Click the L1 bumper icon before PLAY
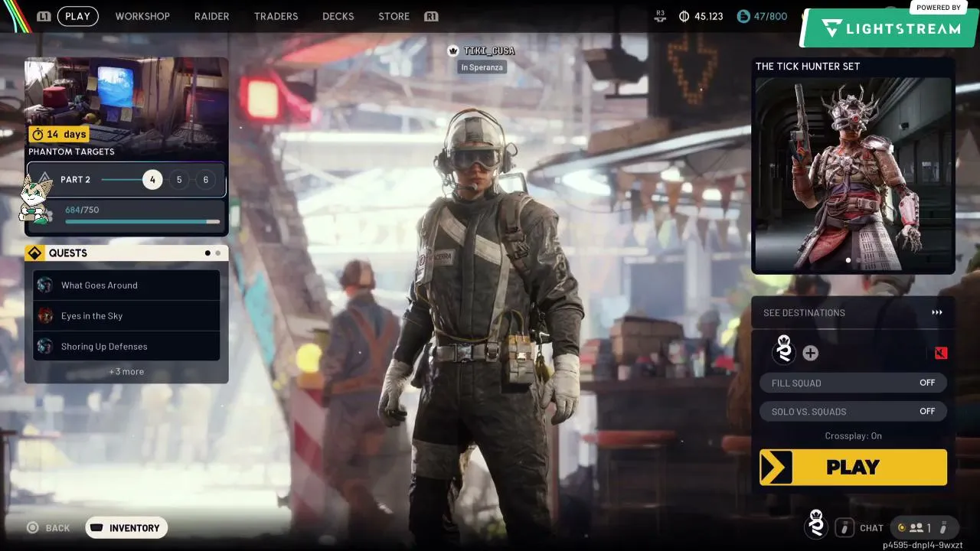The width and height of the screenshot is (980, 551). [44, 16]
